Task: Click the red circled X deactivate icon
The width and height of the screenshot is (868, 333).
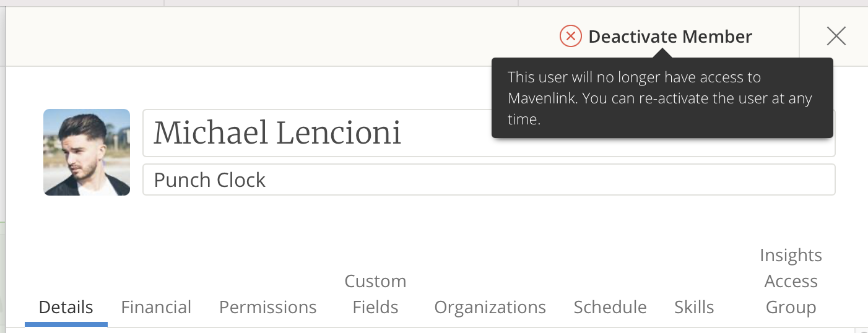Action: (570, 37)
